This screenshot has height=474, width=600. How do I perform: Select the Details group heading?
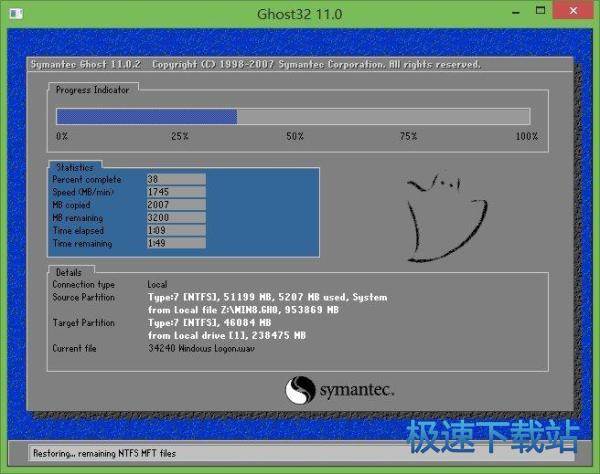(x=69, y=272)
